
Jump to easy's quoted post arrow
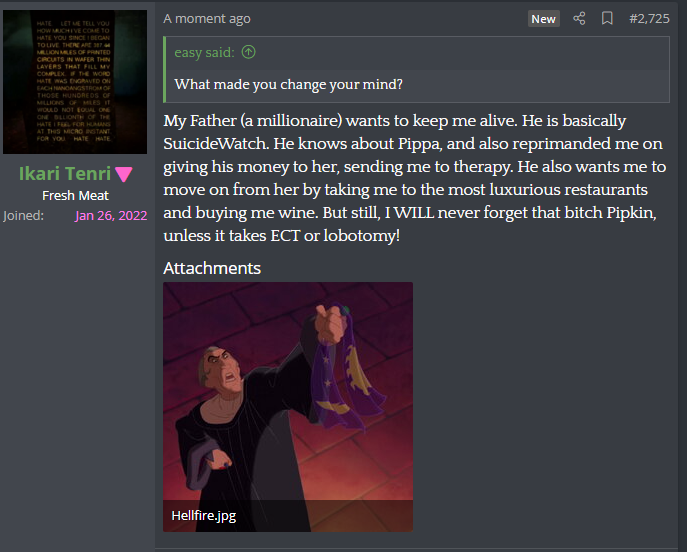248,52
